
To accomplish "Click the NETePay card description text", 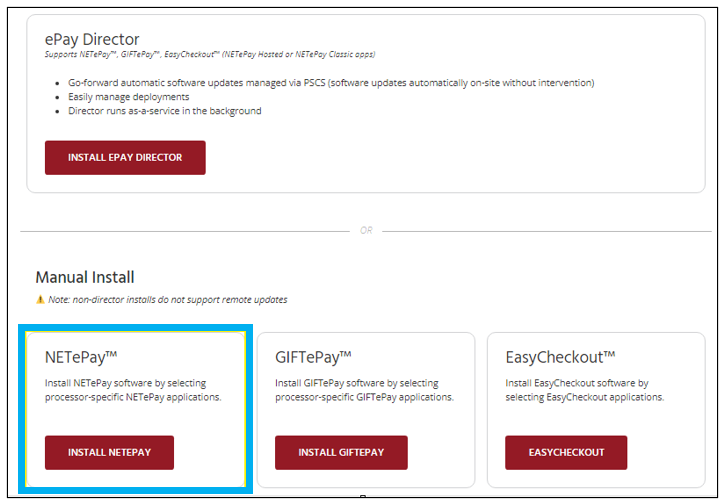I will 133,390.
